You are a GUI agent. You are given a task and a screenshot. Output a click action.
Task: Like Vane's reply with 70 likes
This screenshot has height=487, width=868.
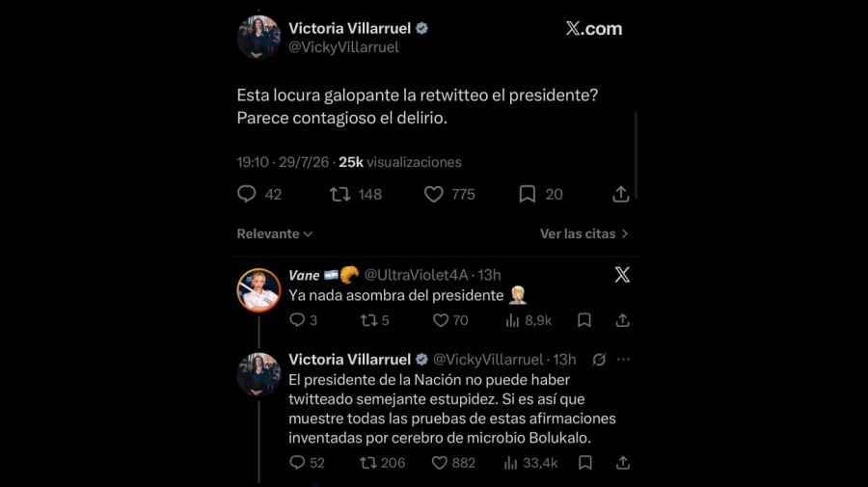[440, 320]
